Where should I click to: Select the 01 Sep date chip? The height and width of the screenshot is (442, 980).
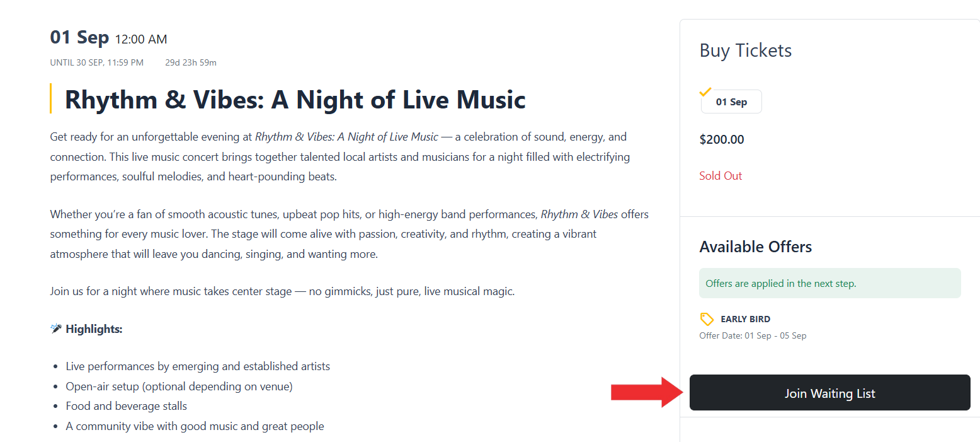731,102
